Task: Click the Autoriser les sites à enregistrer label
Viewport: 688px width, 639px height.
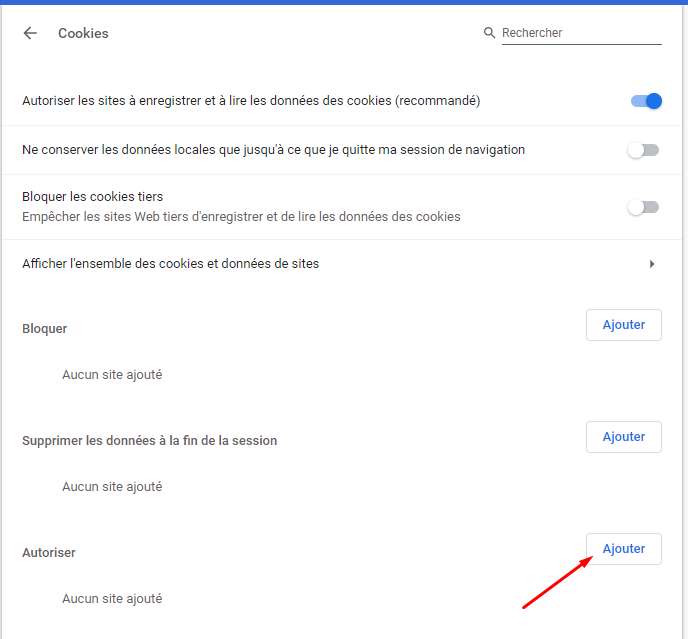Action: [251, 101]
